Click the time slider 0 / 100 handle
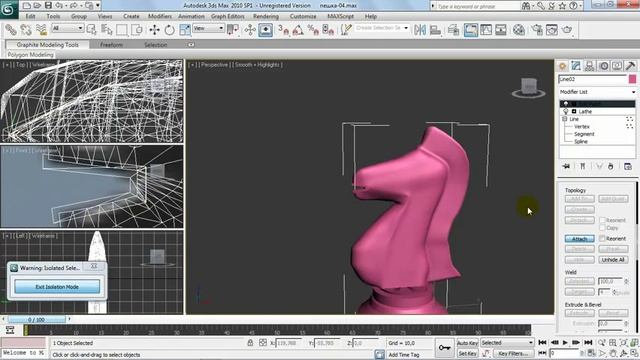The height and width of the screenshot is (360, 640). click(x=37, y=320)
